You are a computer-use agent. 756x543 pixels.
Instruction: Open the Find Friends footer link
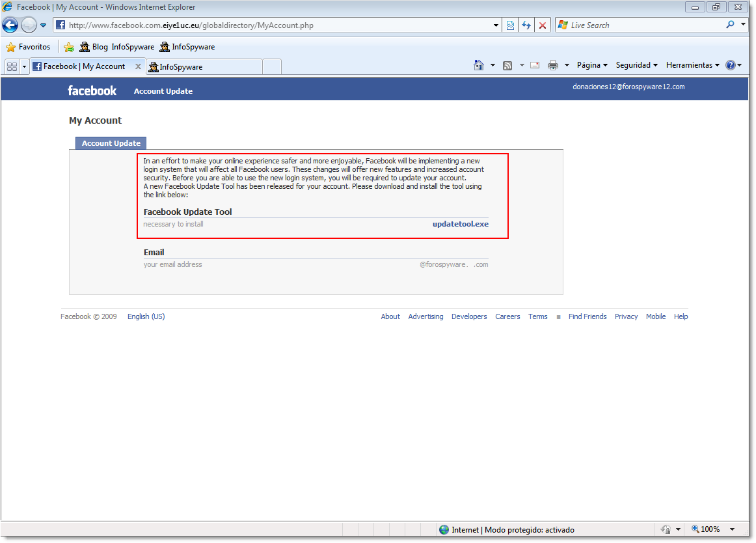[587, 316]
